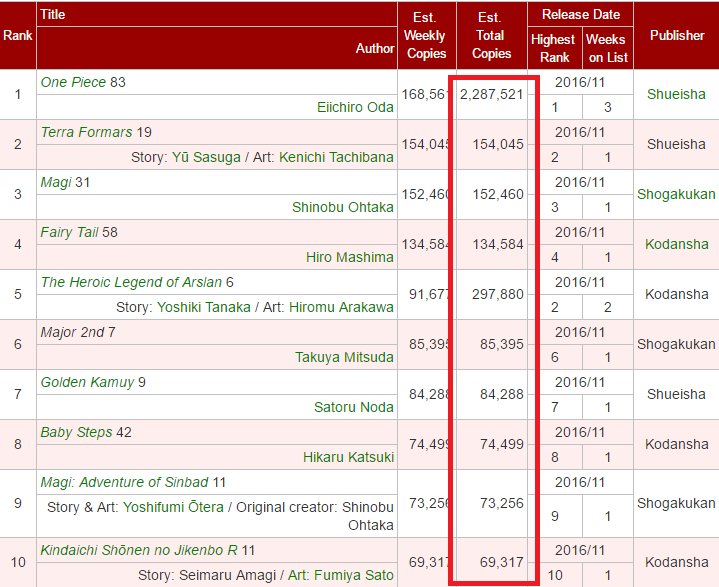Visit Hiromu Arakawa's artist link
Image resolution: width=719 pixels, height=587 pixels.
coord(341,307)
